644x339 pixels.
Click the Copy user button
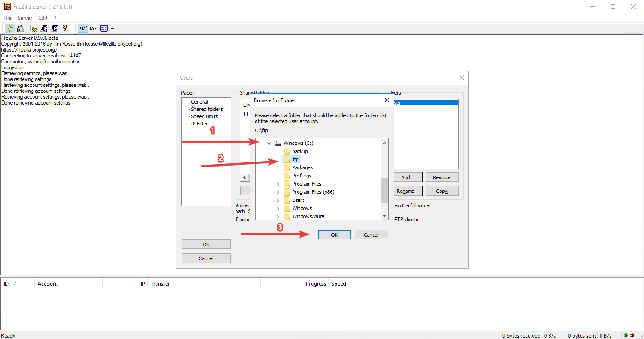(442, 191)
